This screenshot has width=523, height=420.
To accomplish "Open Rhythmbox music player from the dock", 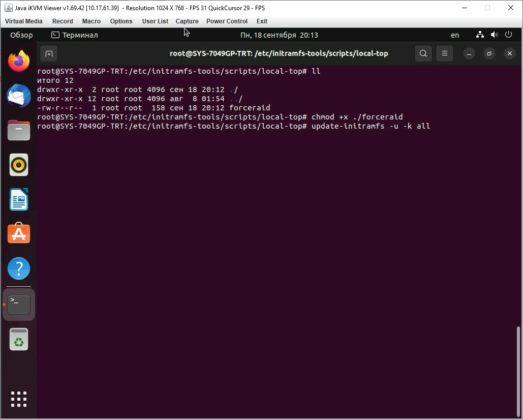I will (19, 165).
